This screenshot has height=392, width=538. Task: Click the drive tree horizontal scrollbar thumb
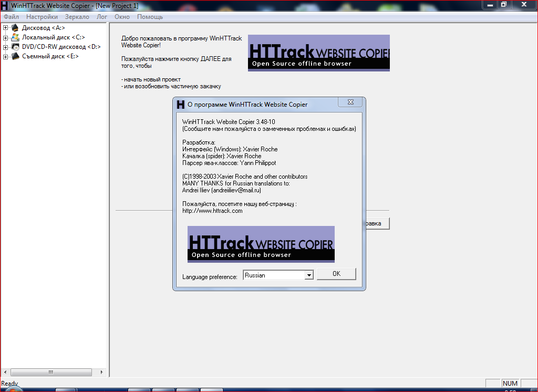[51, 372]
